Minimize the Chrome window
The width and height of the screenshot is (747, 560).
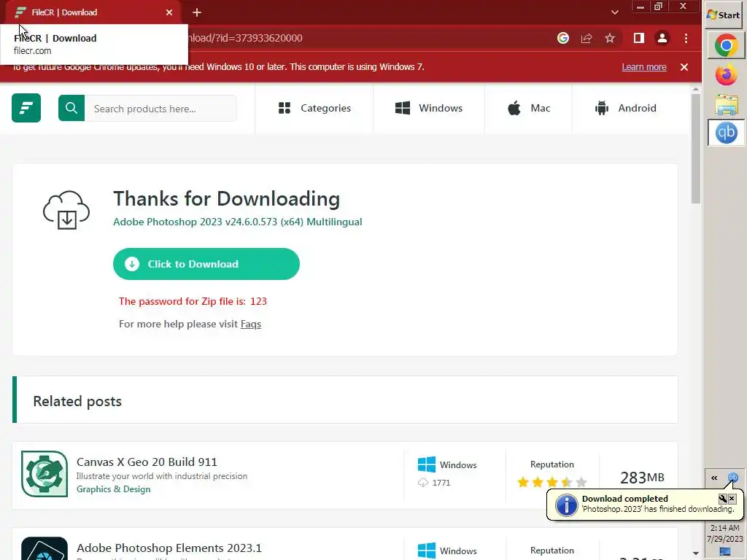point(640,6)
